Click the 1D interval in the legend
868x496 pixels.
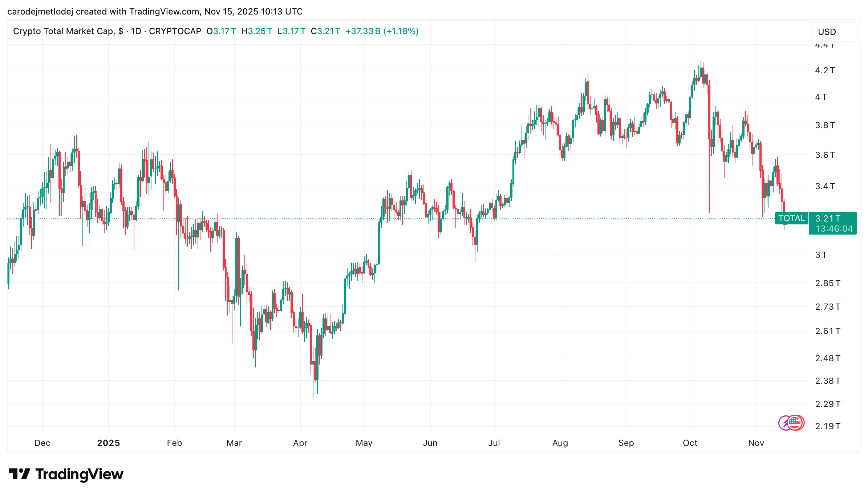pos(136,31)
